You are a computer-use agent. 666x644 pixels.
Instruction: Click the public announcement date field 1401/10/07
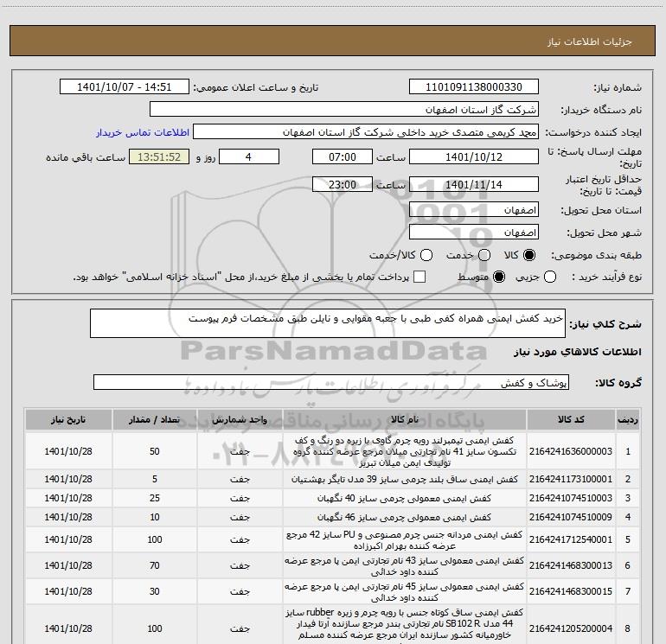click(x=125, y=87)
